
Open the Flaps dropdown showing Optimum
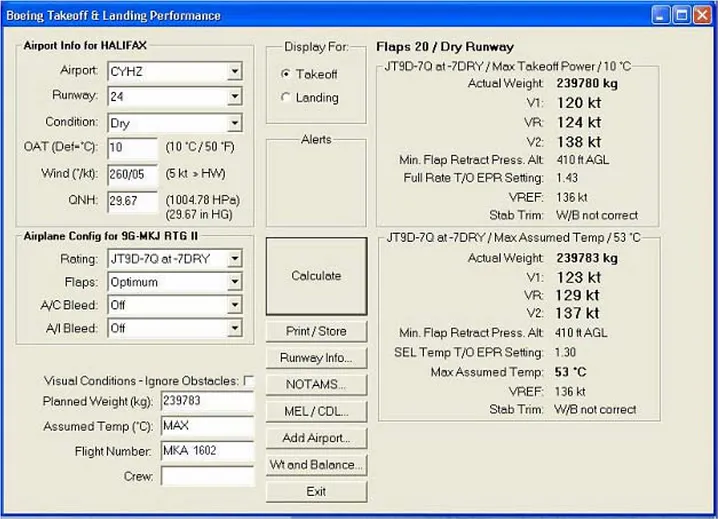click(235, 282)
